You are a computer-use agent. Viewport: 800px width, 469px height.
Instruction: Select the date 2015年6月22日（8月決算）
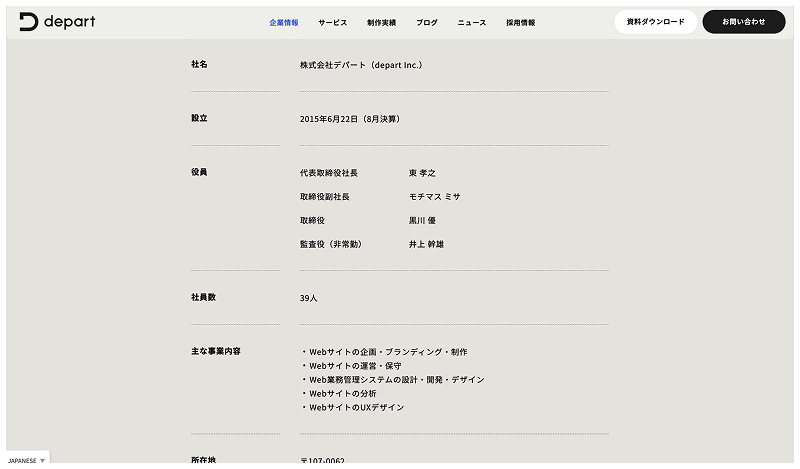(350, 119)
